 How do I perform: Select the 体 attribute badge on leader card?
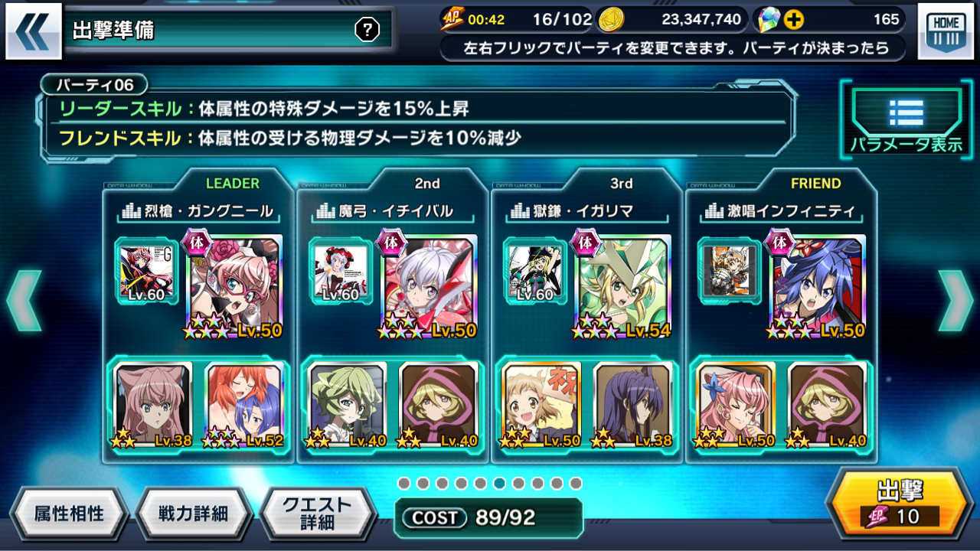pos(197,243)
